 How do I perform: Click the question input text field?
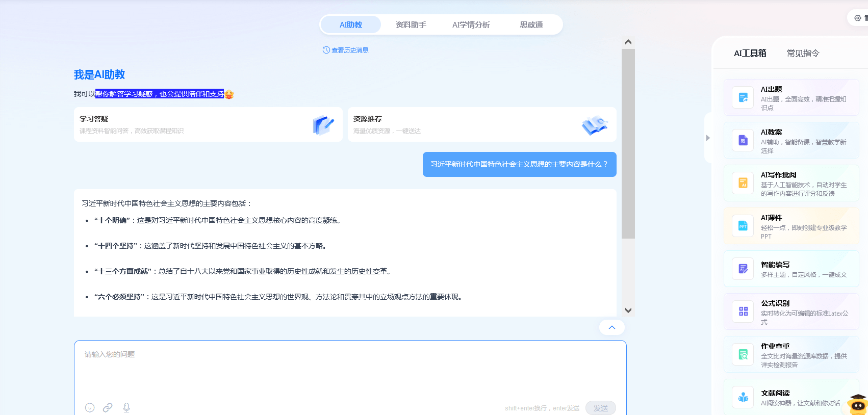click(350, 370)
